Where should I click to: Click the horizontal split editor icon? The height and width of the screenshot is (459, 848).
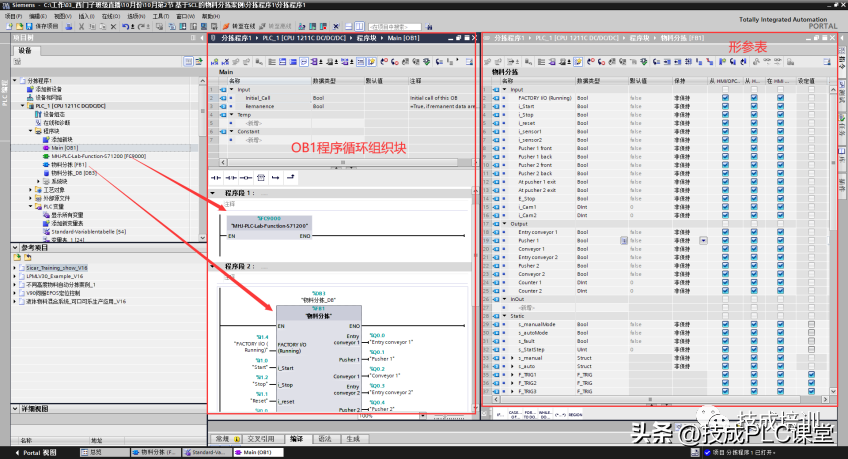point(349,26)
